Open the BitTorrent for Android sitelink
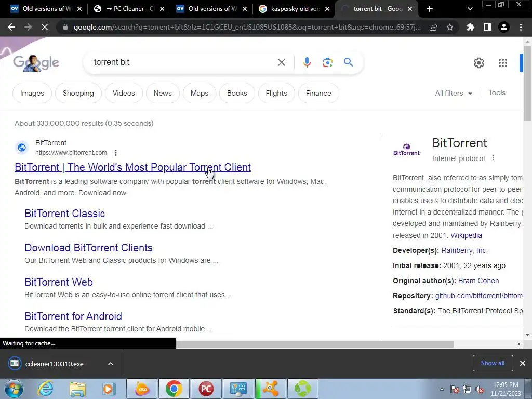This screenshot has height=399, width=532. tap(73, 316)
